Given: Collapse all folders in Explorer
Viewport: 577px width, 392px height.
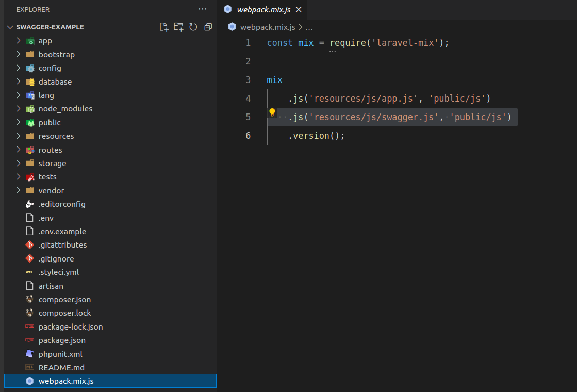Looking at the screenshot, I should 208,27.
